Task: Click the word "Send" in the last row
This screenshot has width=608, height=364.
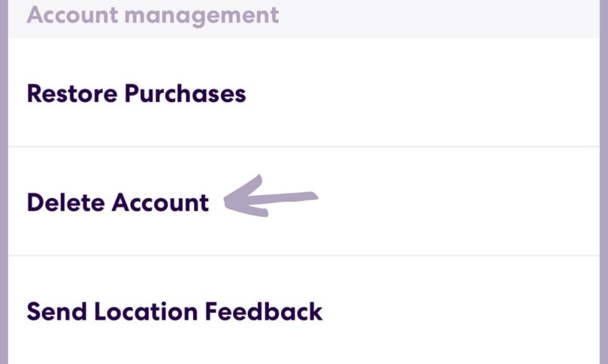Action: point(53,311)
